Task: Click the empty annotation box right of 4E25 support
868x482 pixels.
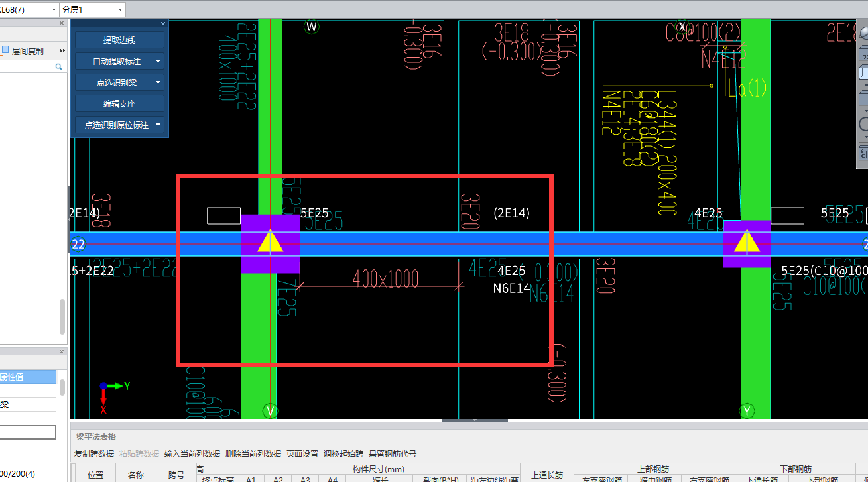Action: pos(787,215)
